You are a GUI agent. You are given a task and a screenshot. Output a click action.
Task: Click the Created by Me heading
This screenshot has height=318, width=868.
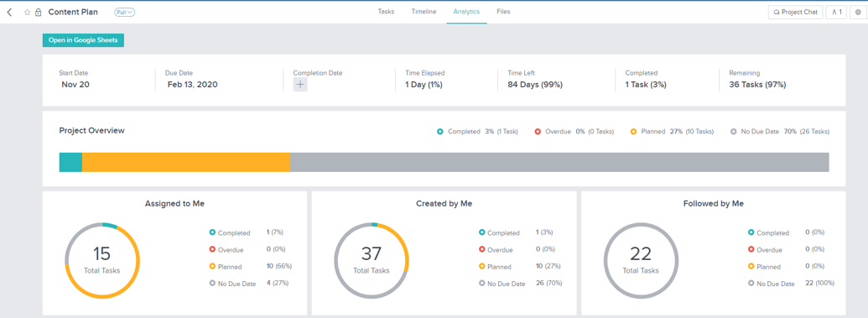[444, 204]
